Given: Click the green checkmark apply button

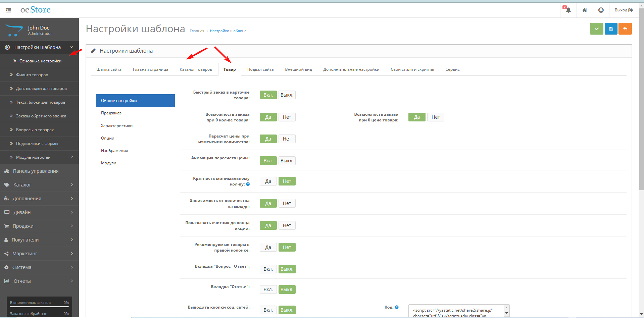Looking at the screenshot, I should (x=597, y=29).
